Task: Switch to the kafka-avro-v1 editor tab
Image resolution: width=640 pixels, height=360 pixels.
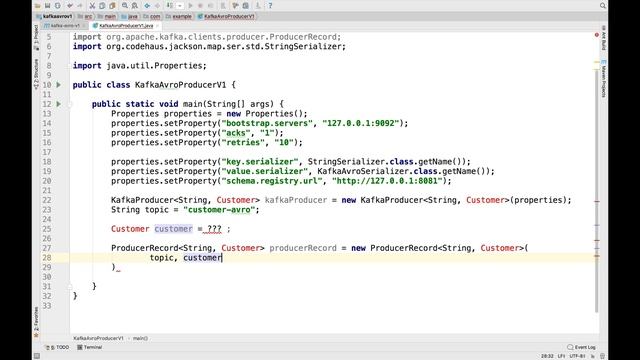Action: [x=65, y=25]
